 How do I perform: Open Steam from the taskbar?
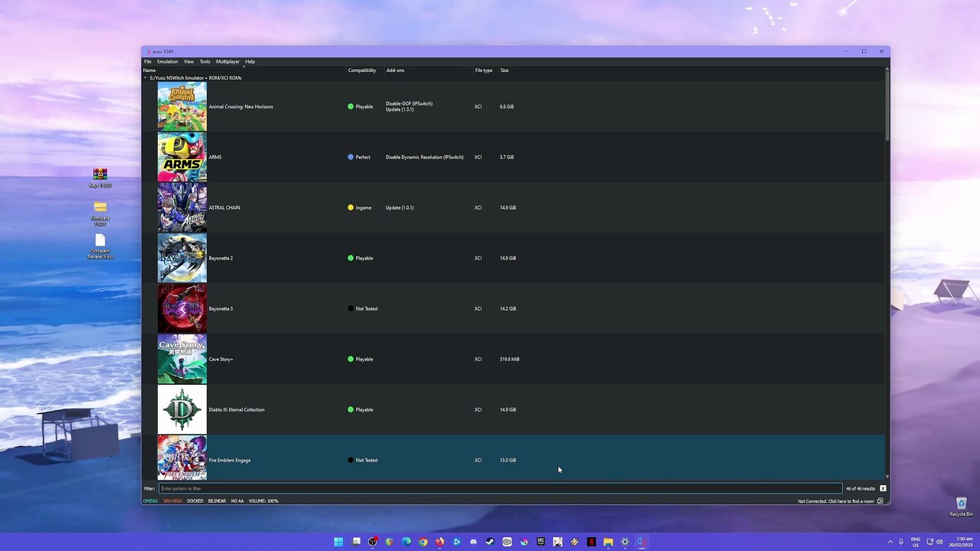(490, 542)
